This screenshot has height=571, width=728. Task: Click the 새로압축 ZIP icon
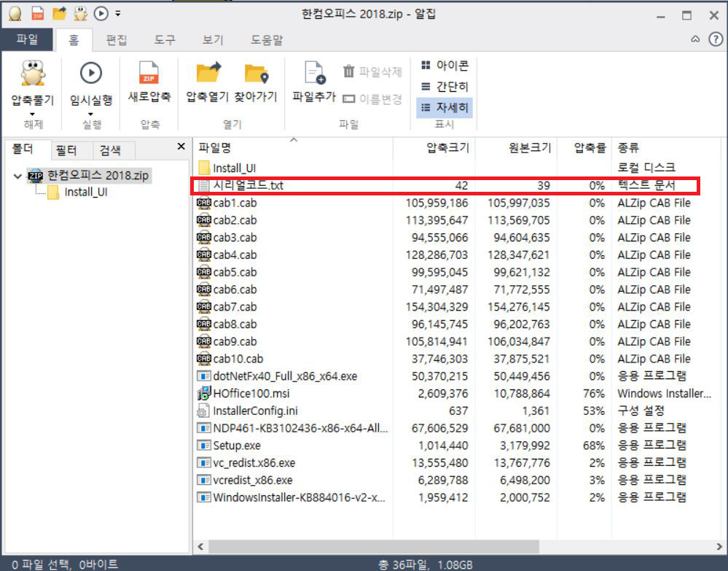point(149,73)
